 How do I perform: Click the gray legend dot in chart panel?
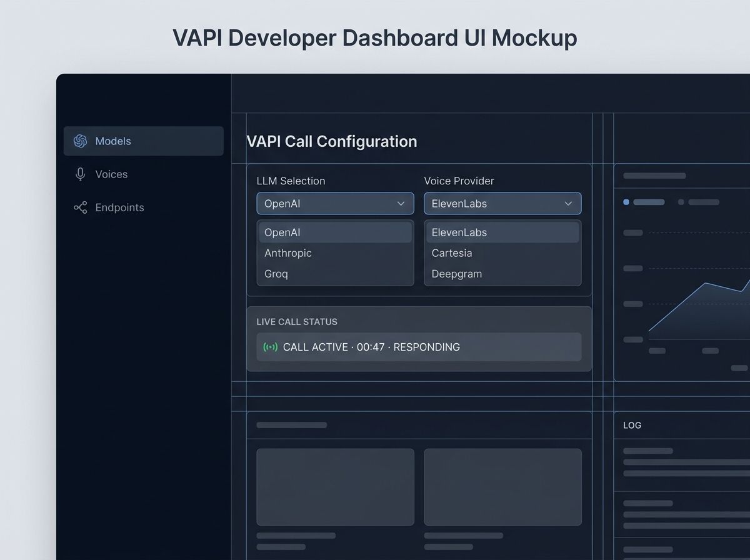pyautogui.click(x=681, y=202)
